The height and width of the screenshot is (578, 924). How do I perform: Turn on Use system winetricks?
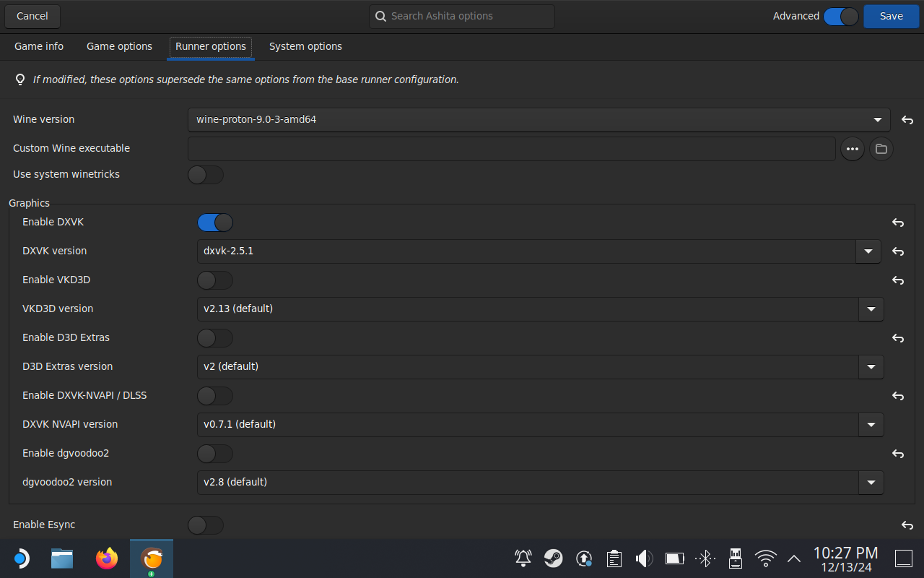tap(206, 175)
